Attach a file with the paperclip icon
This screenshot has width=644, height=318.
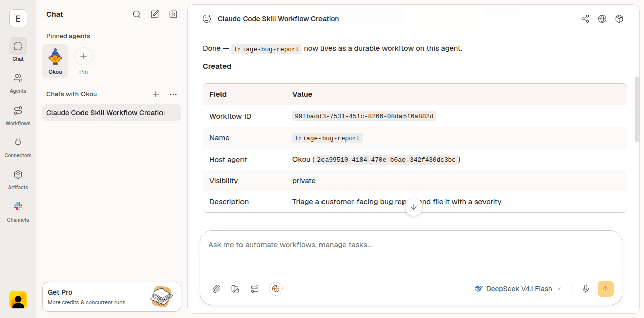(x=216, y=289)
